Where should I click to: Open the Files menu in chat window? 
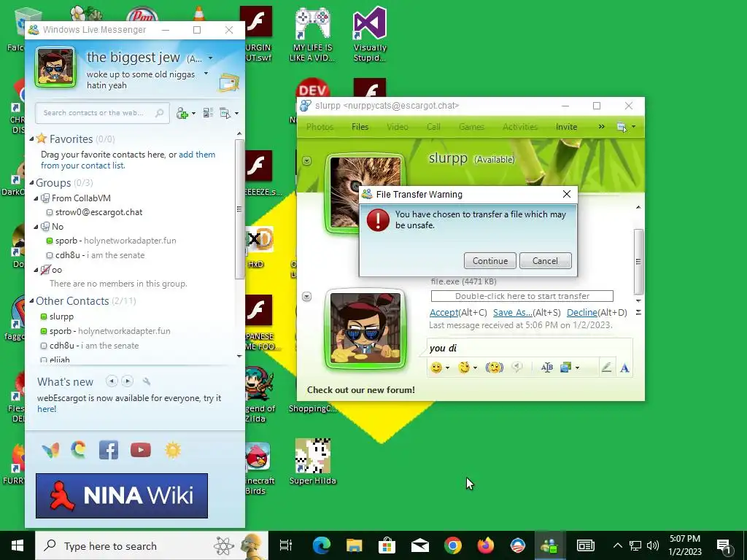360,127
